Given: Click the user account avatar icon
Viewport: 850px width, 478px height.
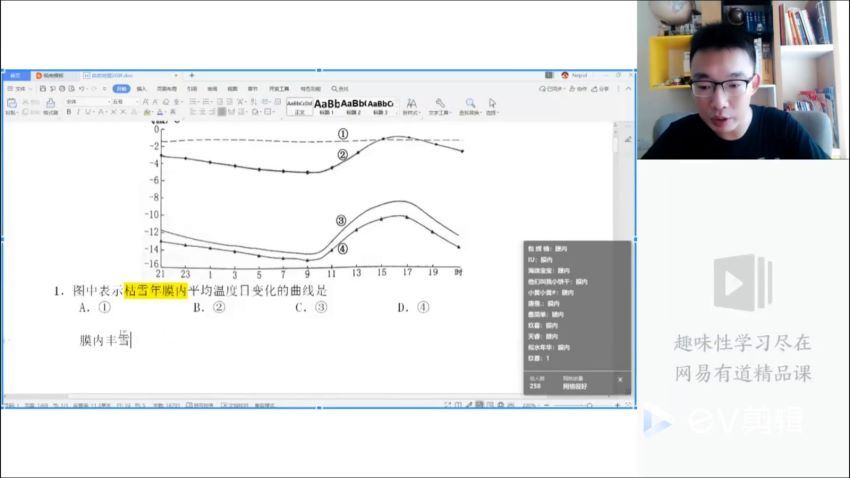Looking at the screenshot, I should pyautogui.click(x=565, y=75).
